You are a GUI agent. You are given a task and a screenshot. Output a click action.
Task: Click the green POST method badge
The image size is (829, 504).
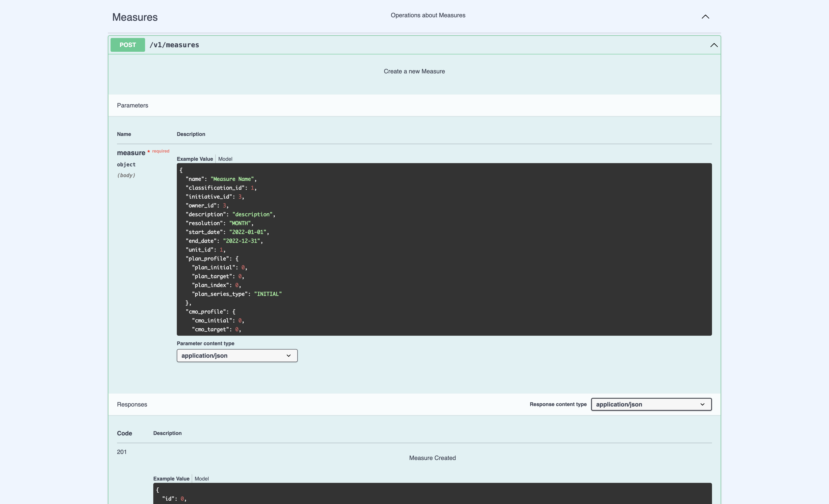pyautogui.click(x=128, y=45)
